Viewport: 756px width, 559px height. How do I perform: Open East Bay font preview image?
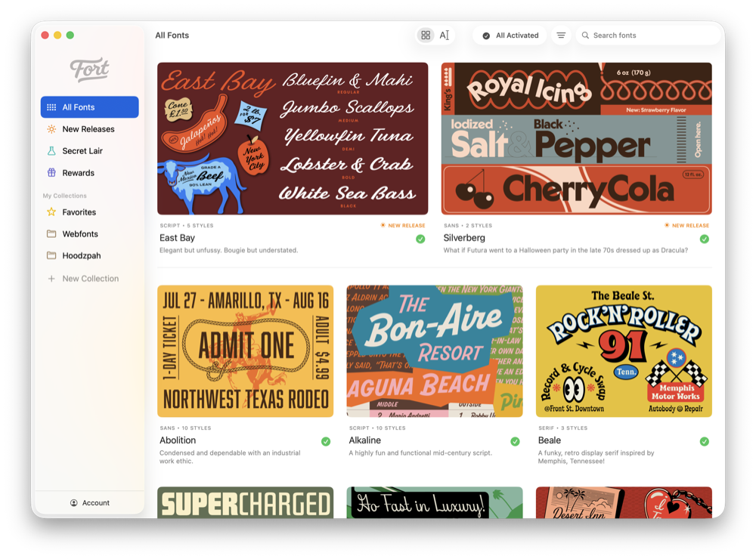(293, 139)
